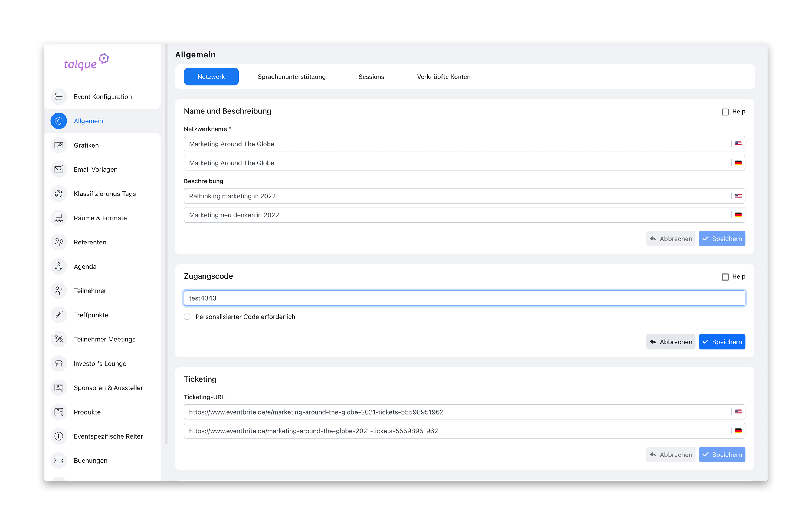This screenshot has height=525, width=812.
Task: Click the Buchungen ticket icon
Action: (x=59, y=461)
